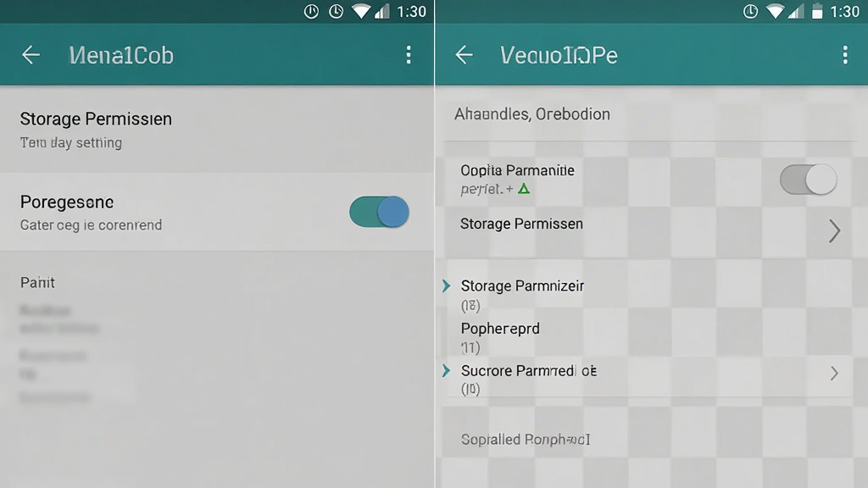
Task: Open overflow menu on Mena1Cob header
Action: (409, 55)
